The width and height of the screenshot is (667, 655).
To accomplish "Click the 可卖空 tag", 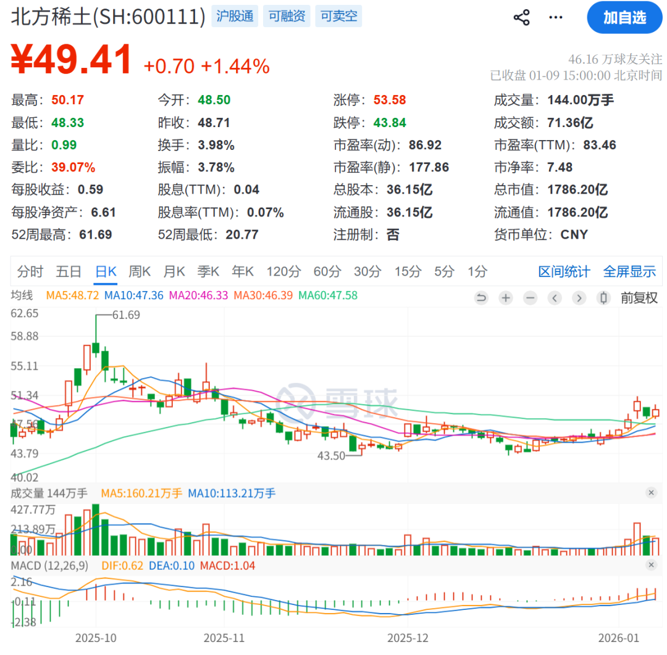I will 339,17.
